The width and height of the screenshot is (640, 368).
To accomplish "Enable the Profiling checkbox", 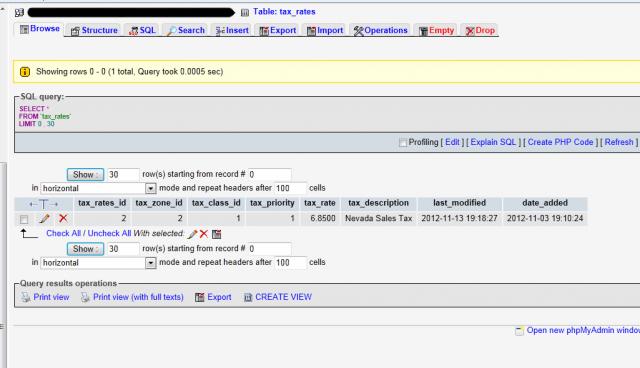I will click(x=403, y=143).
